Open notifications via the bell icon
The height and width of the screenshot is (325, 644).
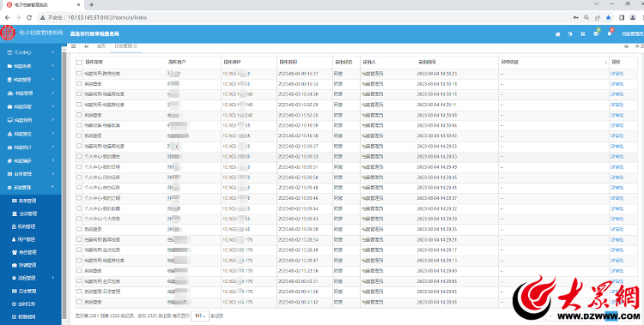(x=609, y=33)
